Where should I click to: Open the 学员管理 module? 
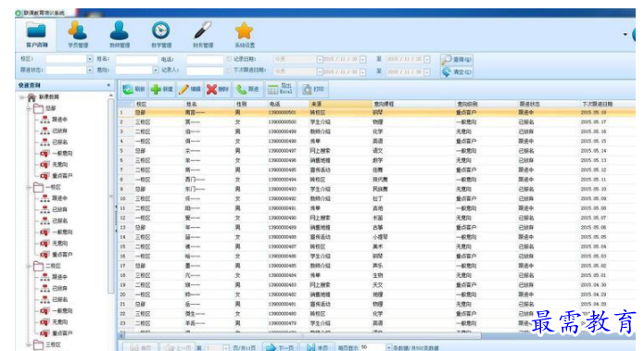click(x=78, y=35)
